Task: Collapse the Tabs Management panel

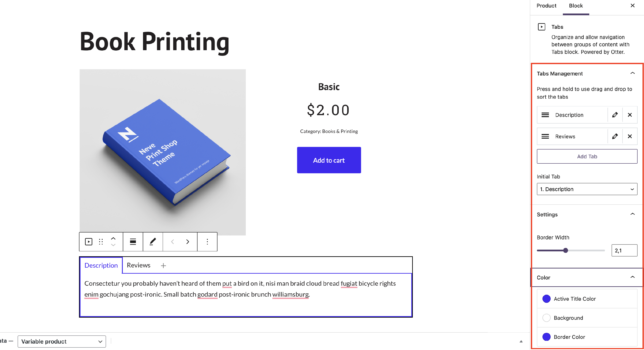Action: [x=632, y=73]
